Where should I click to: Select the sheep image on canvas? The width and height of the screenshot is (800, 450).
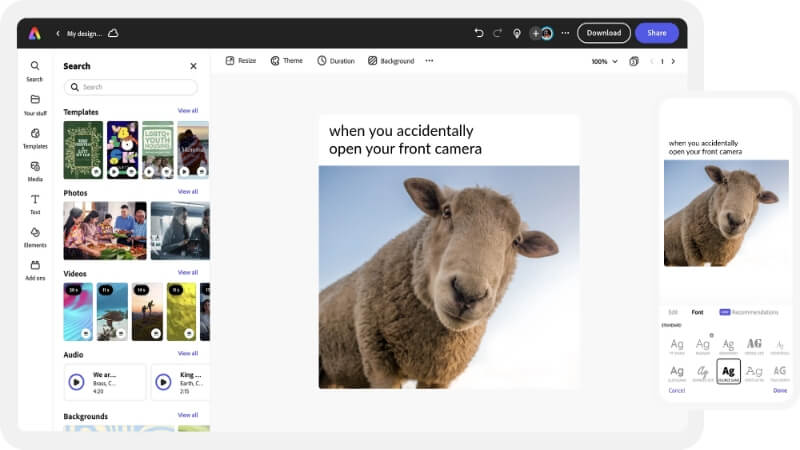(x=449, y=277)
